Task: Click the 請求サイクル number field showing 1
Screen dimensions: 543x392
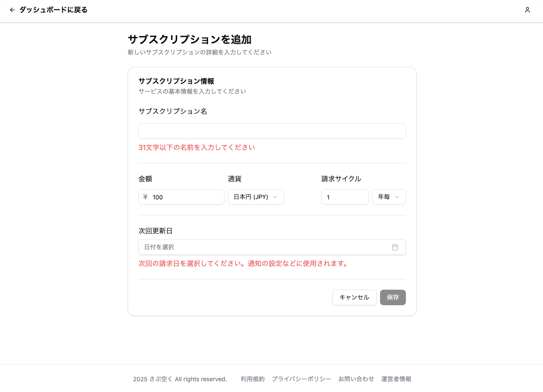Action: click(345, 197)
